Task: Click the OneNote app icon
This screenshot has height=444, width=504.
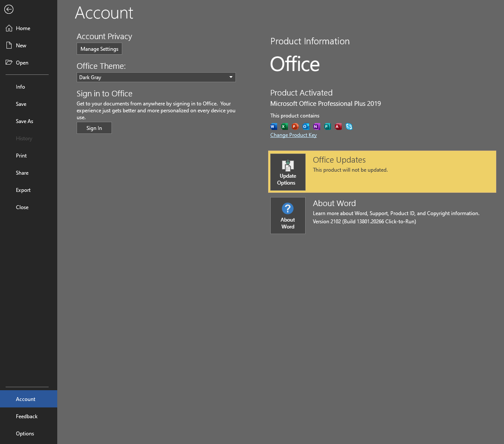Action: point(317,126)
